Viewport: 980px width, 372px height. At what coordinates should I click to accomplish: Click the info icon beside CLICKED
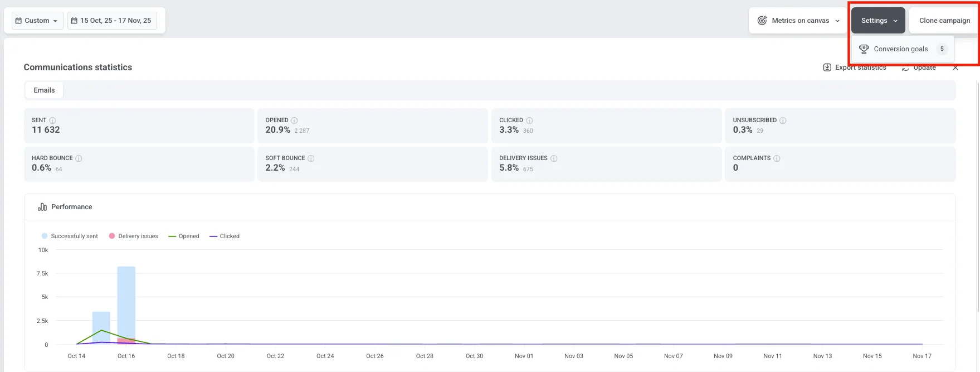tap(529, 120)
